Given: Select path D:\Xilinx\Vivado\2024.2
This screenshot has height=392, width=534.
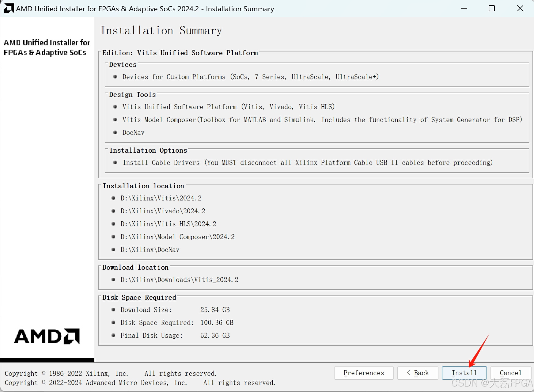Looking at the screenshot, I should (x=163, y=211).
